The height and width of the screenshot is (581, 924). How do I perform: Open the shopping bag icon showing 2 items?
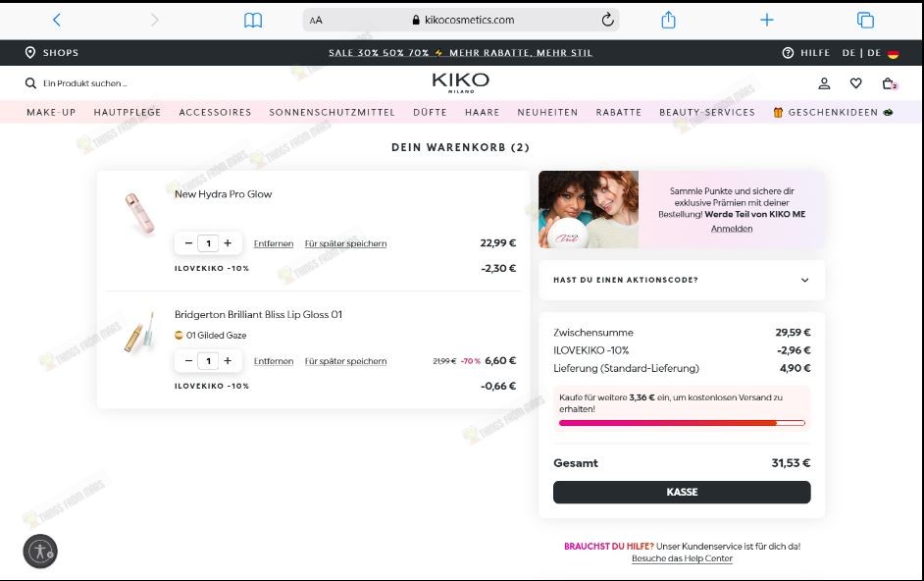coord(888,84)
